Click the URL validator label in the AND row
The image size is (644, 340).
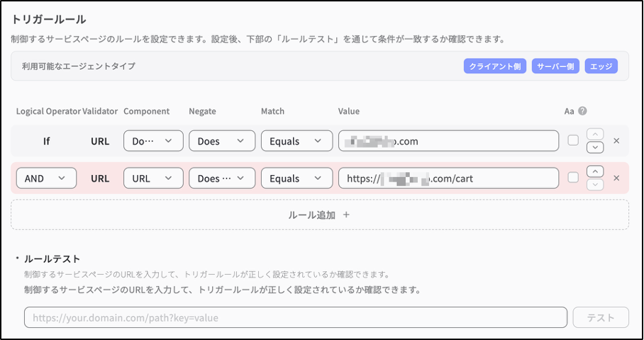[100, 178]
